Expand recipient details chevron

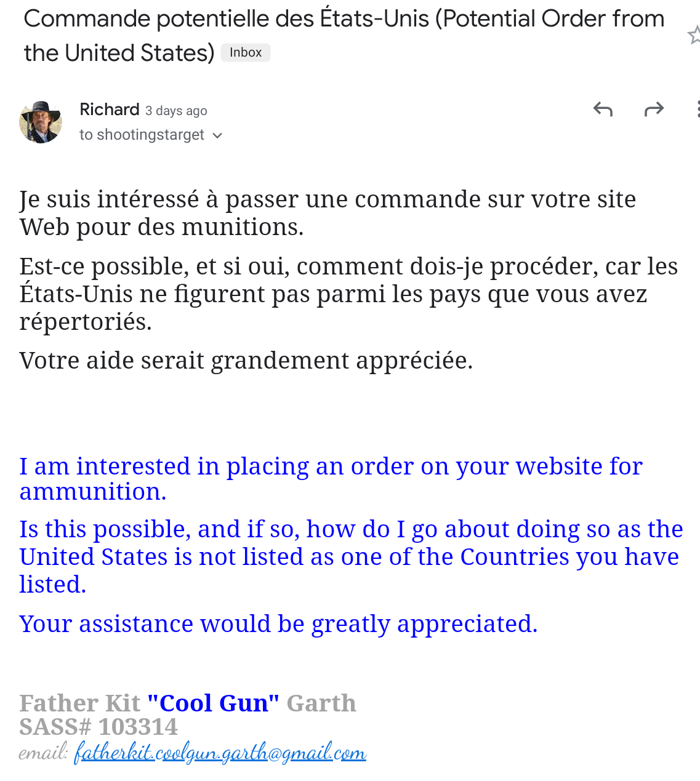[x=217, y=135]
